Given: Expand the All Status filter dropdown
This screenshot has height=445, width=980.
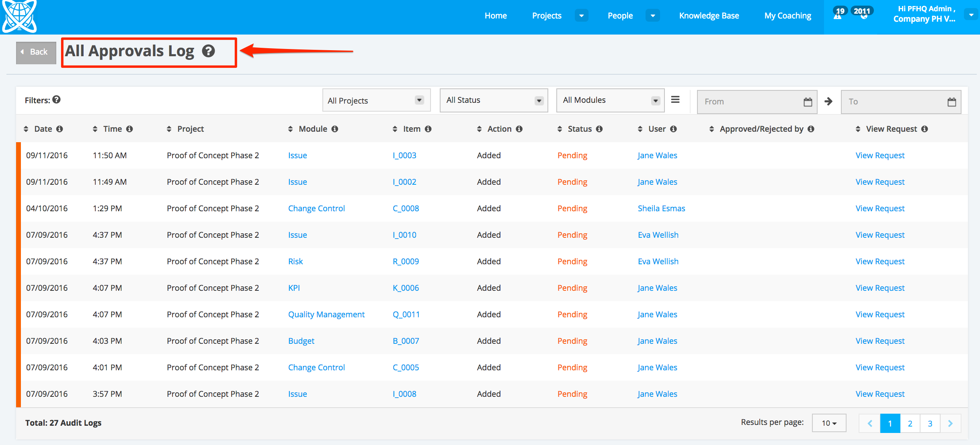Looking at the screenshot, I should click(x=494, y=100).
